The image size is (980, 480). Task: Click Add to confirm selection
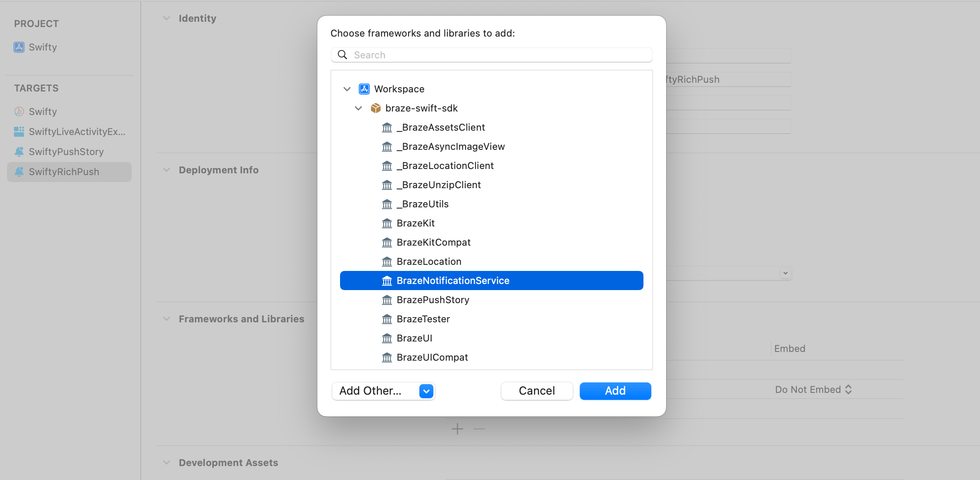click(x=615, y=391)
